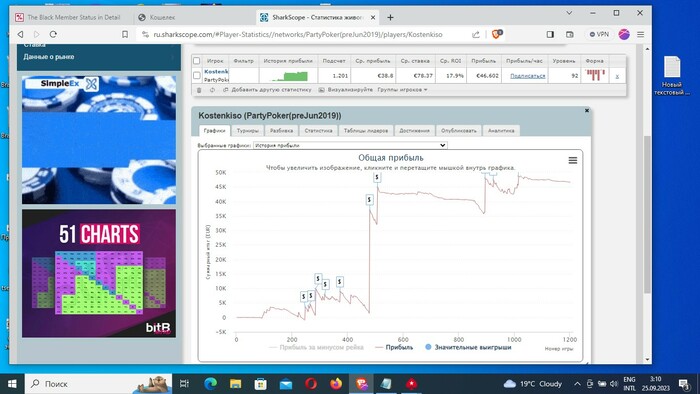
Task: Switch to the 'Опубликовать' tab
Action: click(458, 131)
